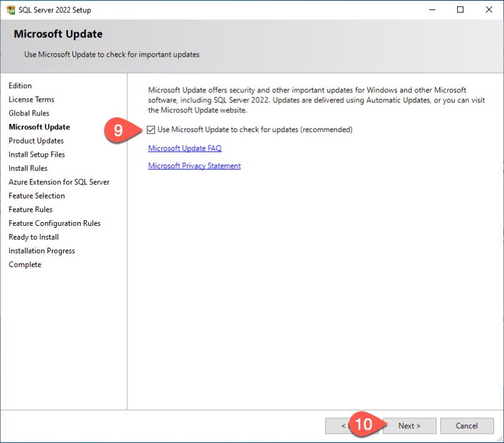Jump to Azure Extension for SQL Server

pos(59,182)
